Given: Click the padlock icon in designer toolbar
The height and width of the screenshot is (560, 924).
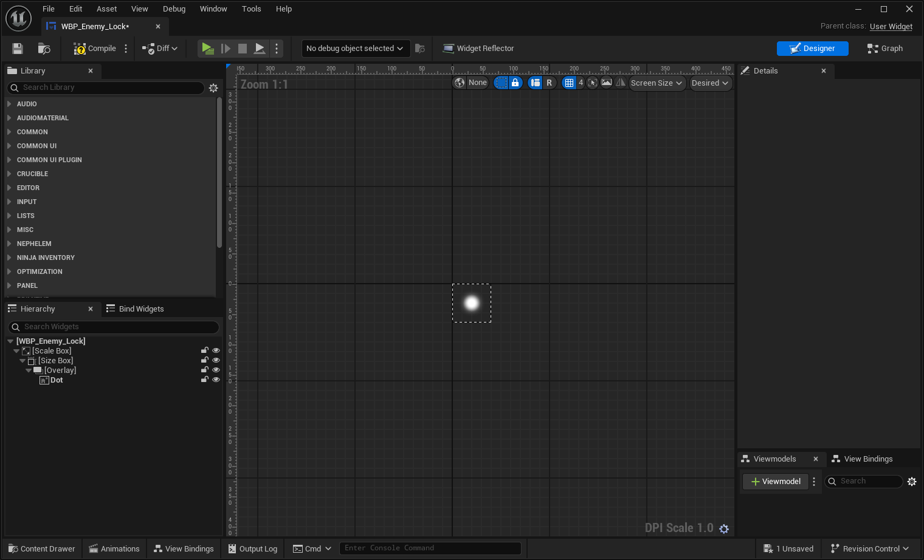Looking at the screenshot, I should click(515, 83).
